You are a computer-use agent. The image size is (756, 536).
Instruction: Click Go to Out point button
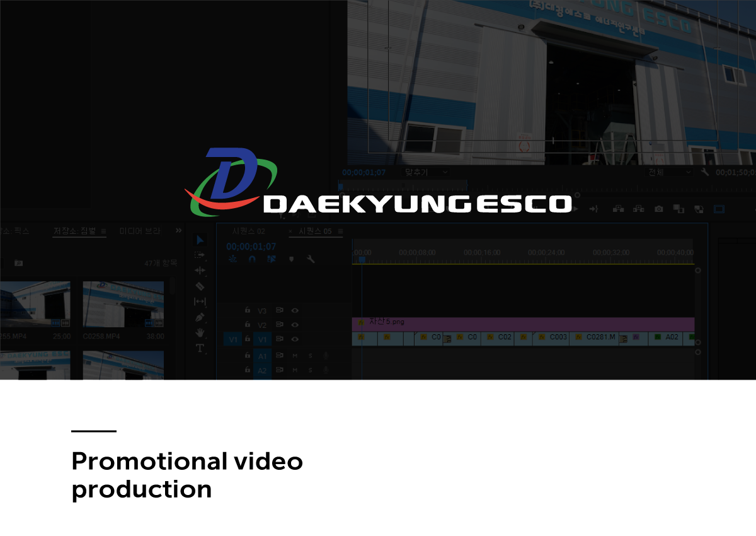click(x=593, y=209)
